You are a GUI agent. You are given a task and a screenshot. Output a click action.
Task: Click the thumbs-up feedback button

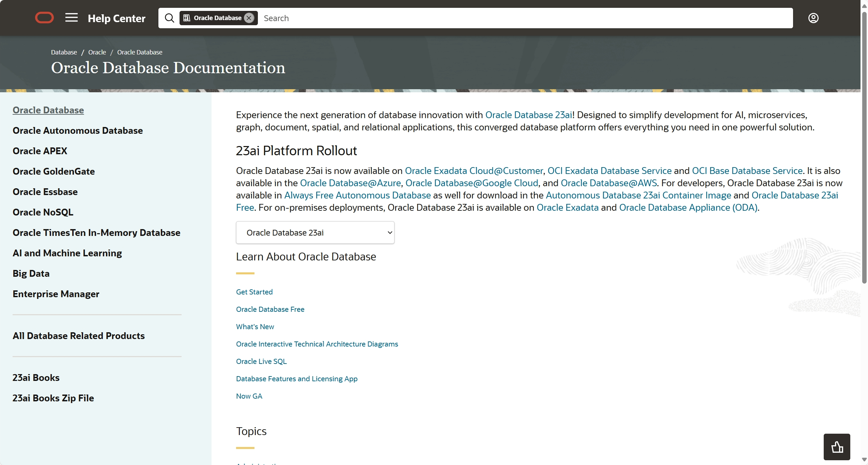pos(837,447)
